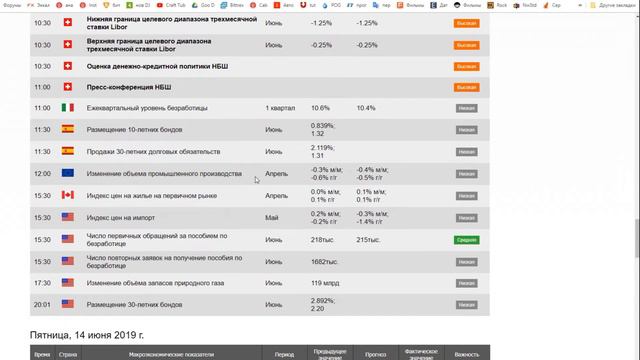This screenshot has height=360, width=640.
Task: Click Italian flag in unemployment row
Action: pyautogui.click(x=68, y=107)
